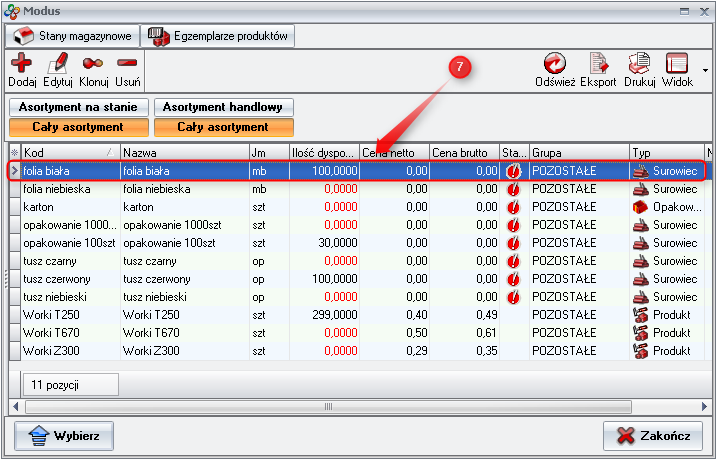Print list using Drukuj icon
The height and width of the screenshot is (460, 717).
pyautogui.click(x=639, y=64)
